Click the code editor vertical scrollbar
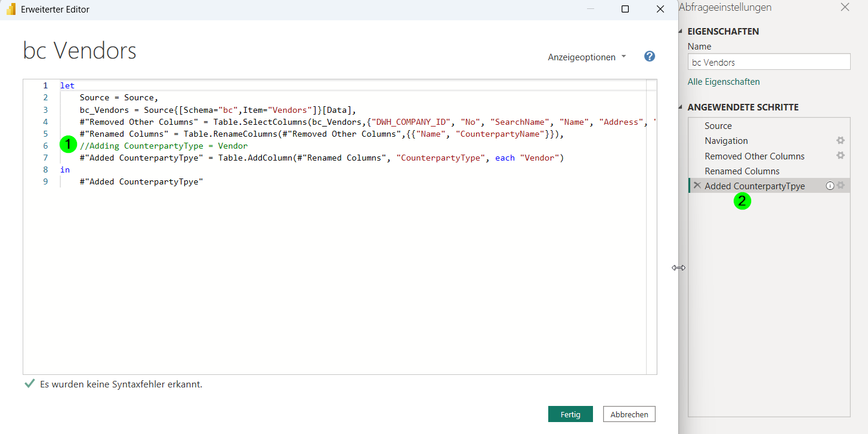868x434 pixels. [651, 227]
